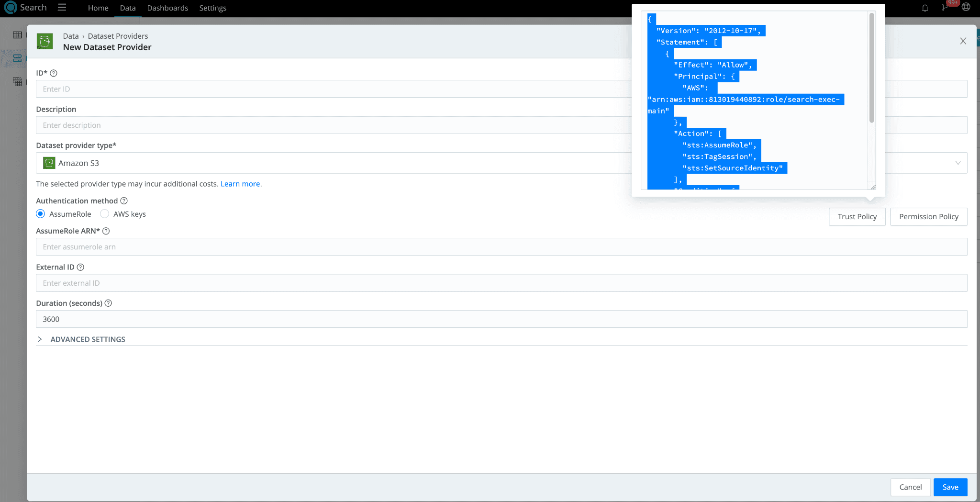Show help for Authentication method
The height and width of the screenshot is (502, 980).
tap(124, 201)
